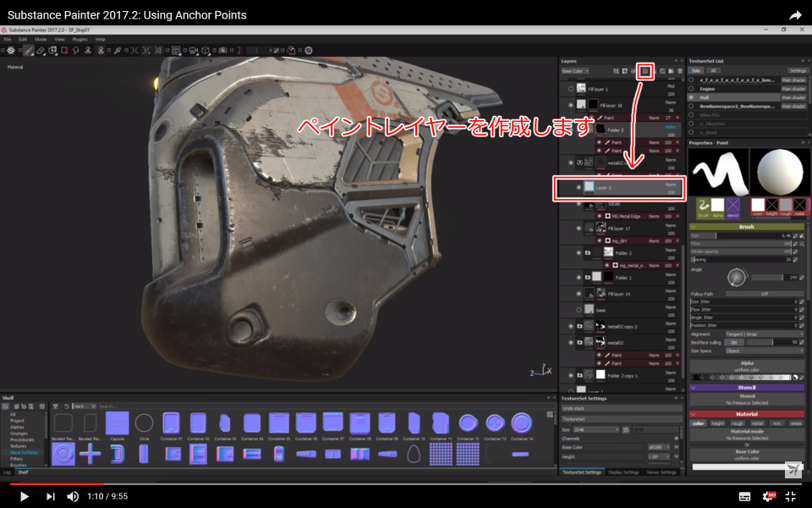Click the Substance logo icon in toolbar

pyautogui.click(x=10, y=50)
